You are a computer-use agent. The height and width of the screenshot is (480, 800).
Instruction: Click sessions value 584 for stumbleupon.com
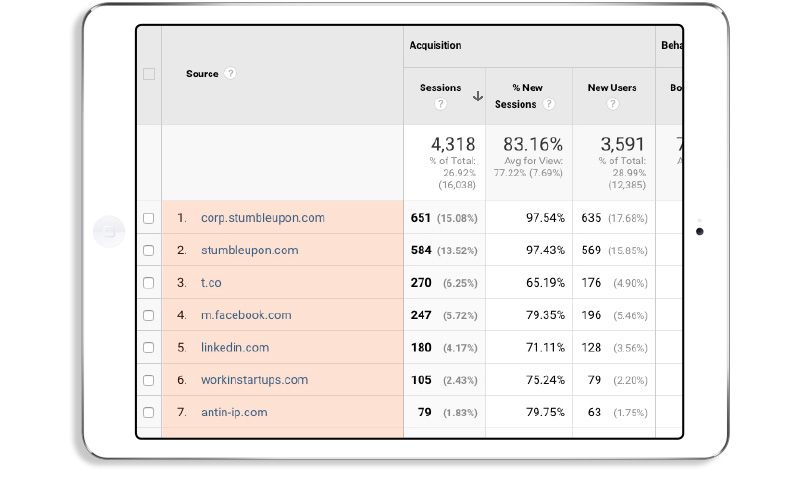(421, 250)
